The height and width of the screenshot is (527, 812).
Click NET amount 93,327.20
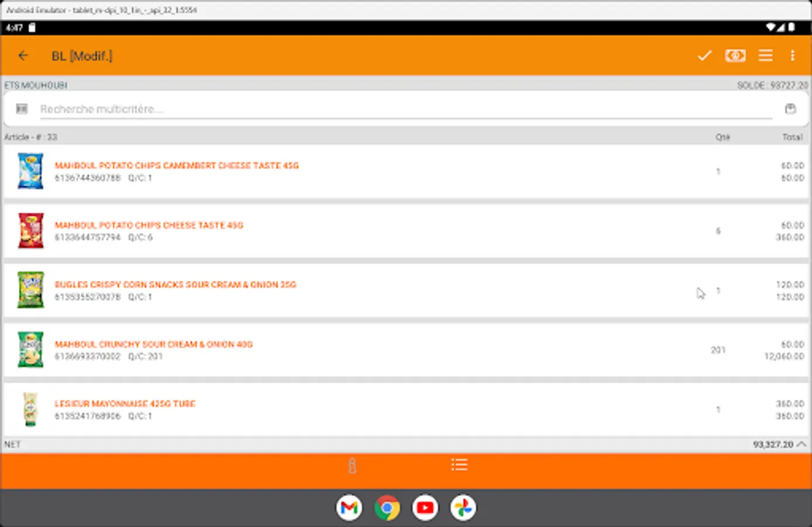(x=773, y=445)
